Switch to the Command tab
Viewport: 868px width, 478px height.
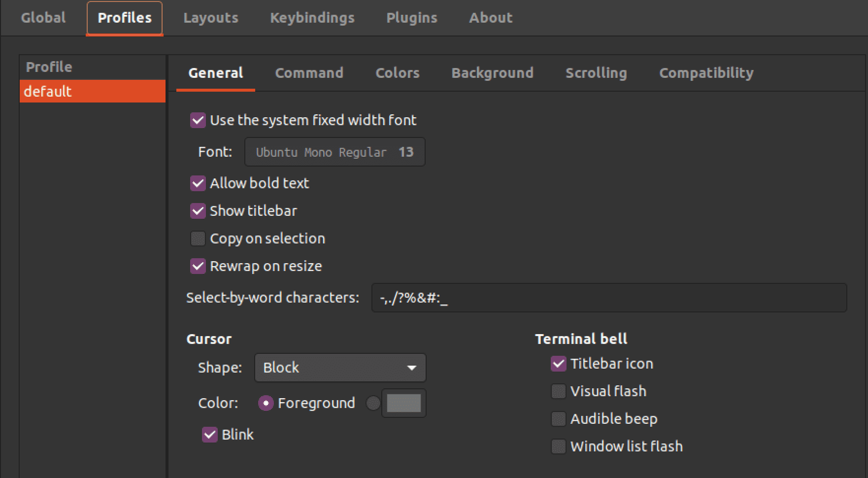309,73
